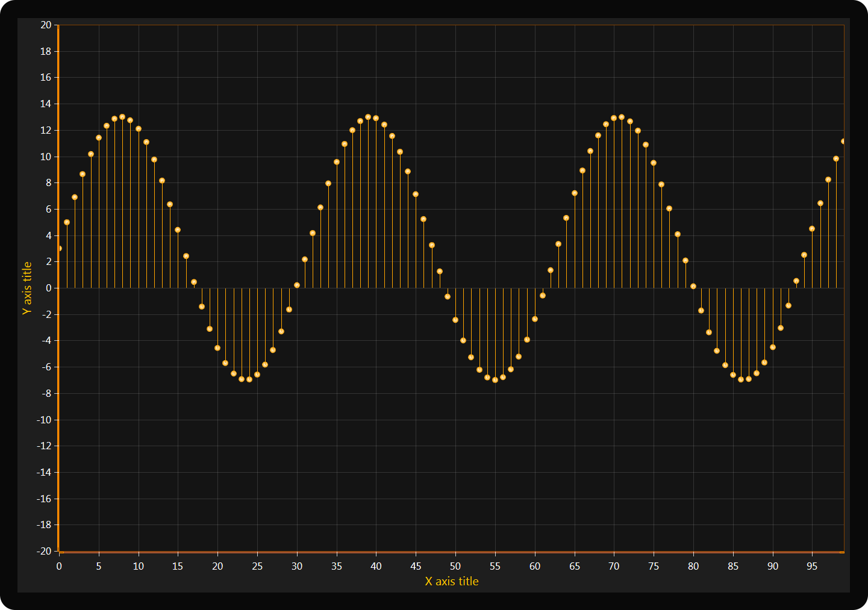Click the X-axis tick label 50
The image size is (868, 610).
coord(455,566)
